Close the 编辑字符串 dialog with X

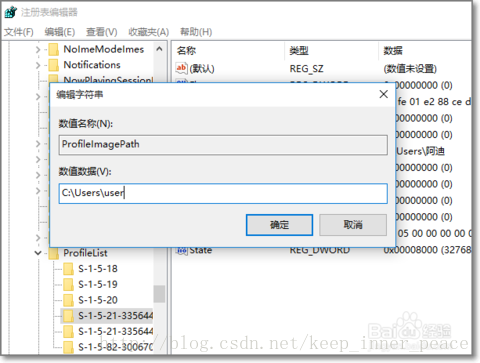tap(384, 94)
